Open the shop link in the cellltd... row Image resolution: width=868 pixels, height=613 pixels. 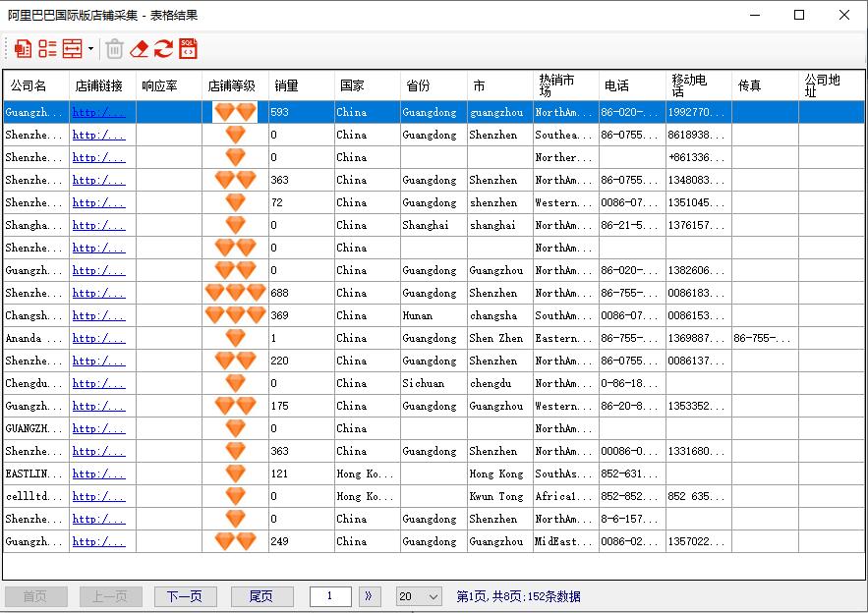(98, 496)
